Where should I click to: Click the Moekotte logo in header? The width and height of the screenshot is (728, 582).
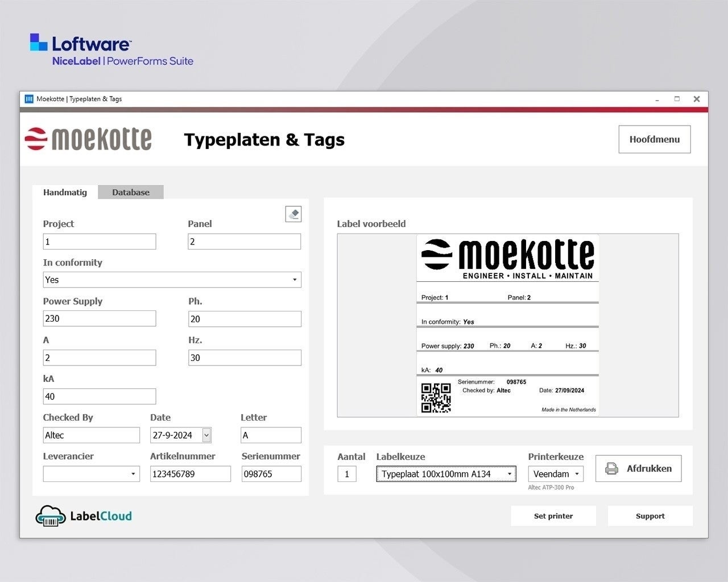(x=89, y=139)
